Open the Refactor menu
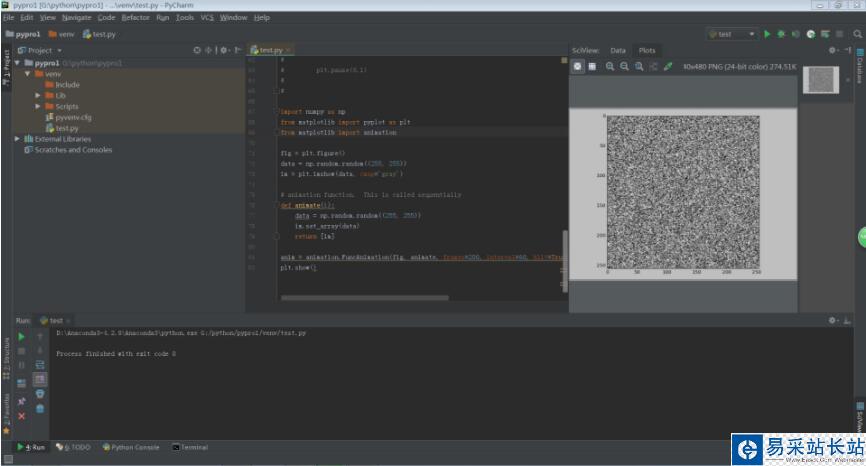This screenshot has width=866, height=466. [x=135, y=18]
